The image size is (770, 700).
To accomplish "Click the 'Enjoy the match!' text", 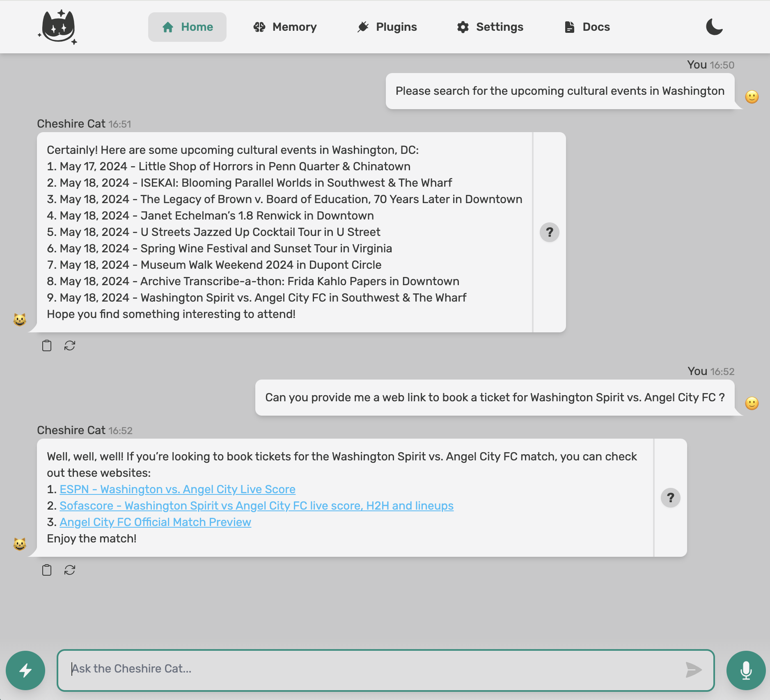I will (92, 538).
